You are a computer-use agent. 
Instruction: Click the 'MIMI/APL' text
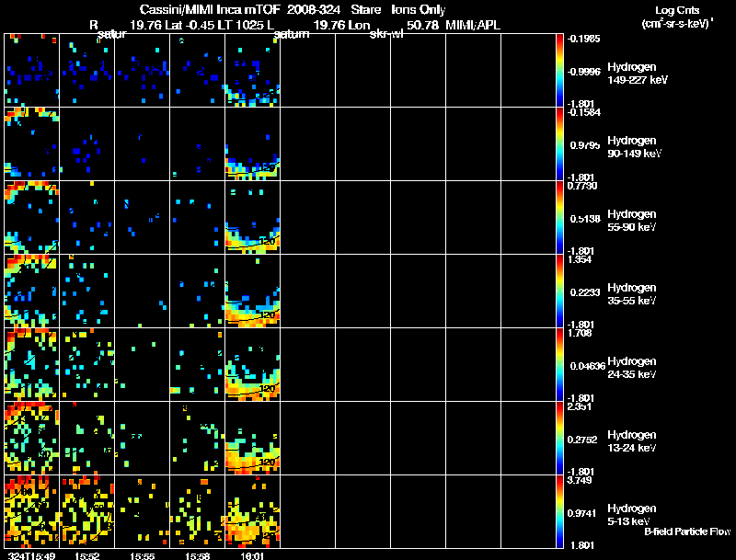click(473, 26)
